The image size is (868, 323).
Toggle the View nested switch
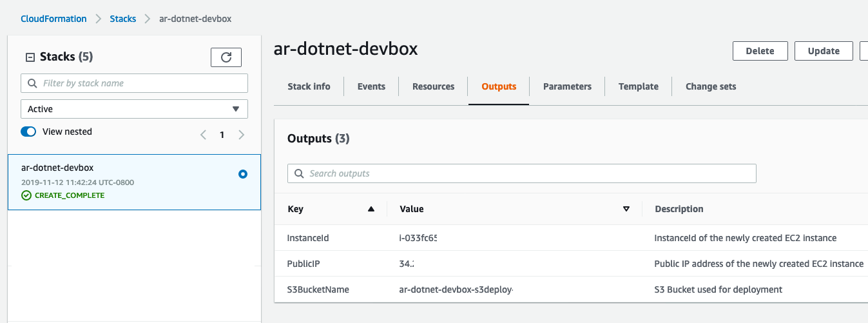28,132
